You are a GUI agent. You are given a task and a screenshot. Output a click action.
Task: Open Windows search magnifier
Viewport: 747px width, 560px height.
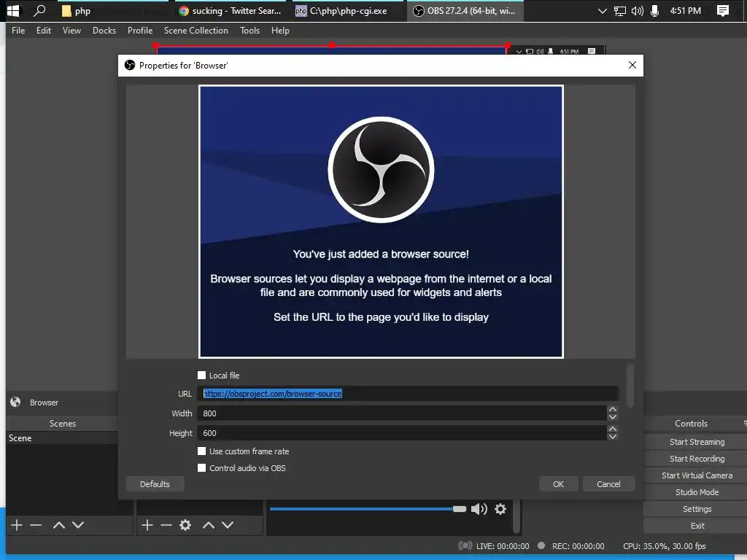(40, 10)
